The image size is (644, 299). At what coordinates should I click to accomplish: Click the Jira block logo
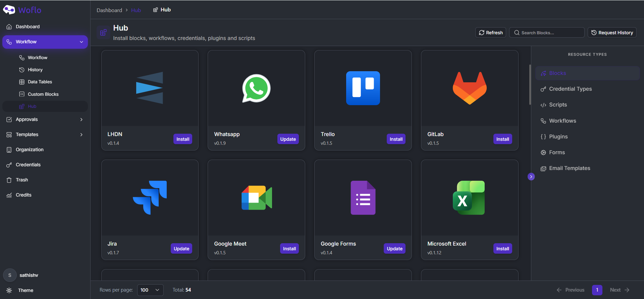coord(150,198)
